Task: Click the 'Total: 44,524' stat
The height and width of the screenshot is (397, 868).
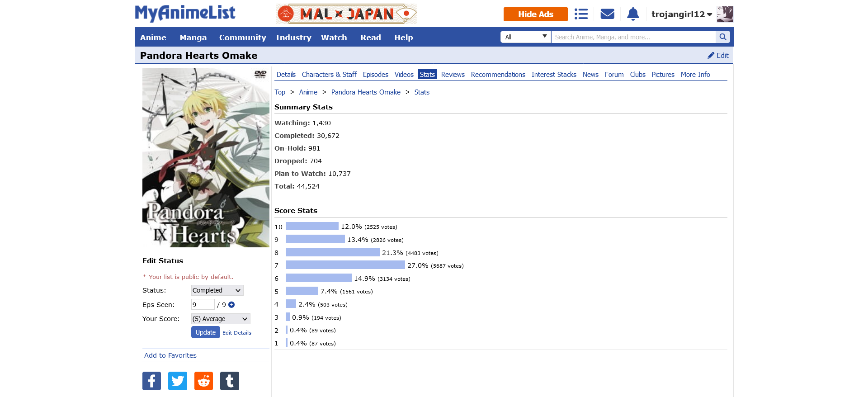Action: click(x=297, y=186)
